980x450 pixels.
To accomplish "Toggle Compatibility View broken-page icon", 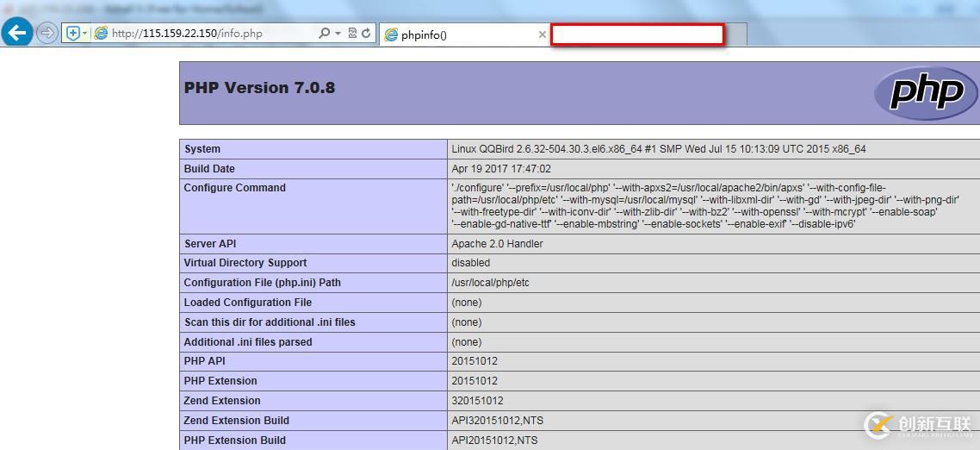I will pos(352,33).
